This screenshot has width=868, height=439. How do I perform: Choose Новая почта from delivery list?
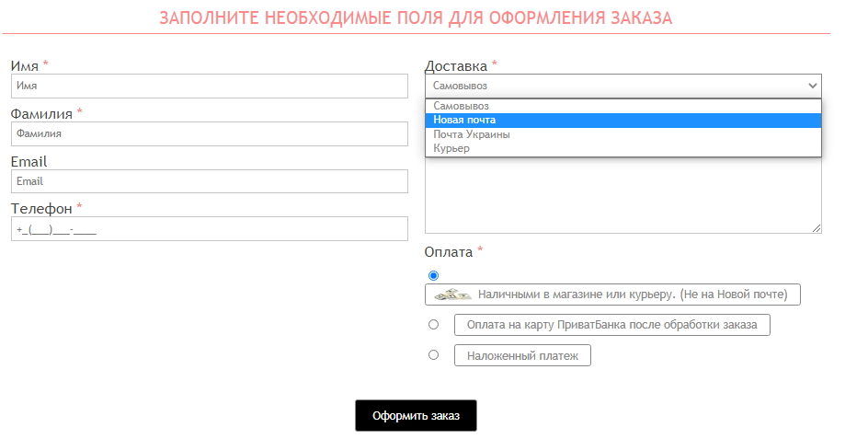(622, 121)
